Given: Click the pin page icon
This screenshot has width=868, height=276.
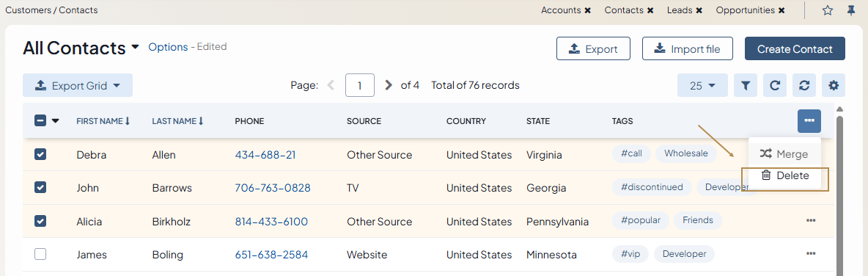Looking at the screenshot, I should tap(851, 10).
